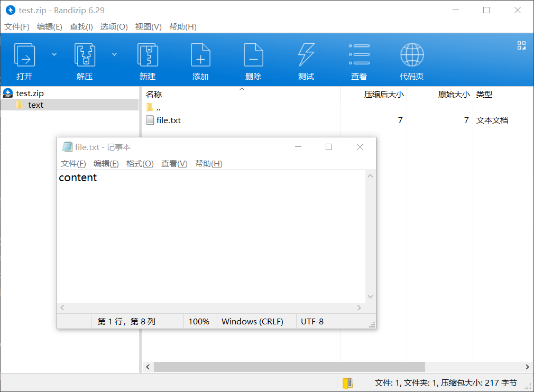
Task: Click the Test archive (测试) lightning icon
Action: tap(306, 55)
